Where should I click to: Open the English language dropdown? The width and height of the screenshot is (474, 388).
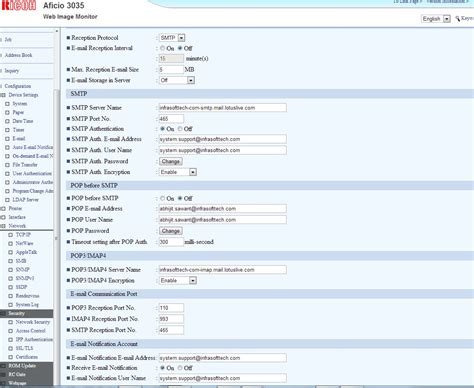436,19
